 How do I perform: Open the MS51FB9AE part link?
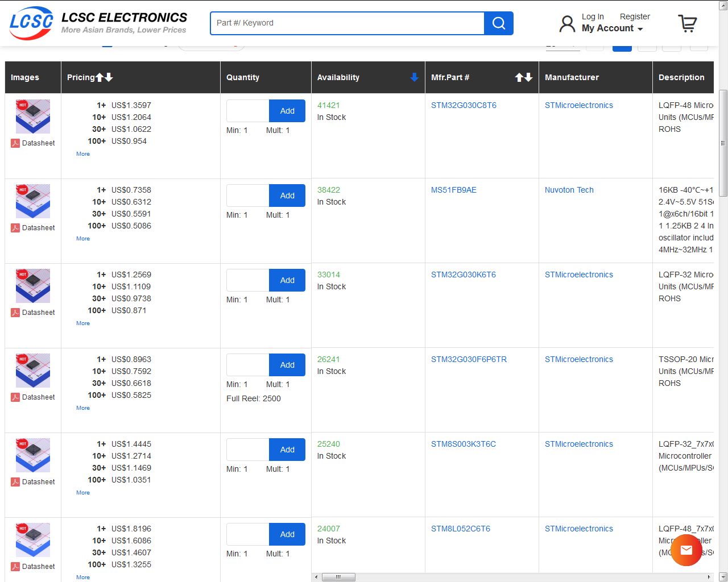click(x=454, y=190)
